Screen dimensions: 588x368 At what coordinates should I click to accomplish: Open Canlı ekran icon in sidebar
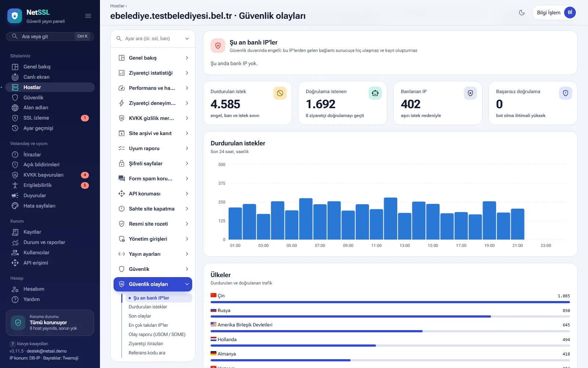pos(15,77)
